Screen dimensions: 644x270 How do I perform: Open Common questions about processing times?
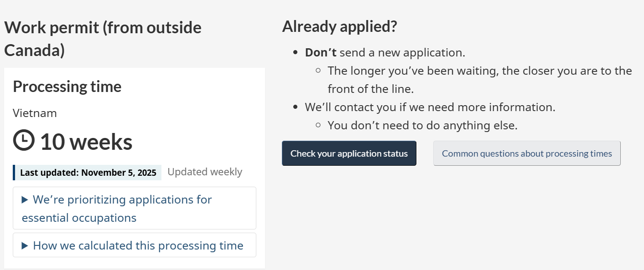click(x=527, y=153)
